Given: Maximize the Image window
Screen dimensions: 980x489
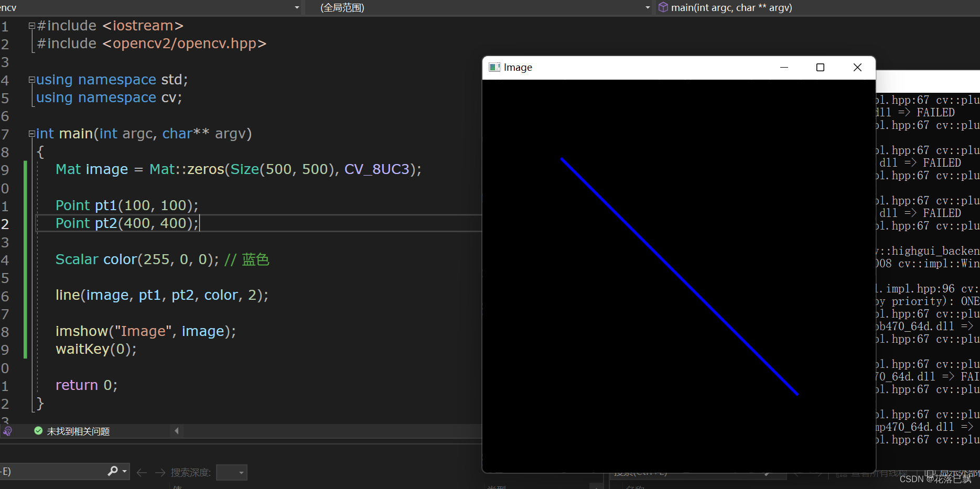Looking at the screenshot, I should (821, 67).
